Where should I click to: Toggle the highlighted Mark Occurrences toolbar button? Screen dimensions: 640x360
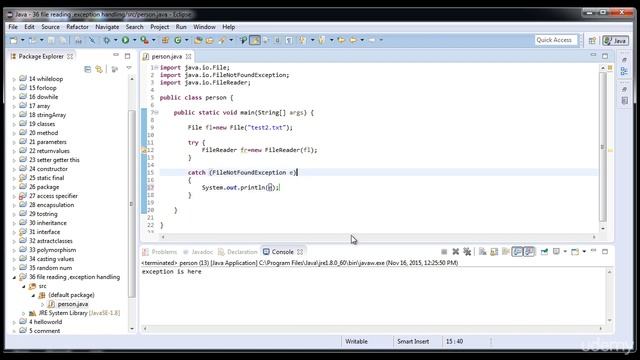(x=255, y=40)
